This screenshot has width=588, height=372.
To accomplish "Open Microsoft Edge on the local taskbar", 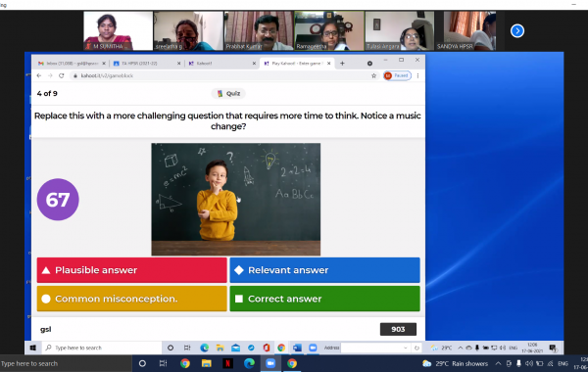I will click(x=249, y=363).
